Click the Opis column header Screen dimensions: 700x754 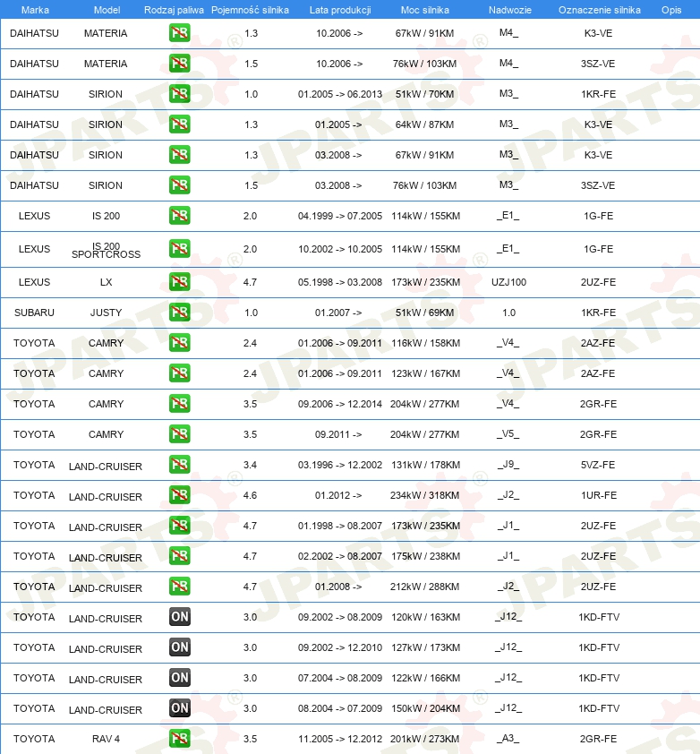671,10
